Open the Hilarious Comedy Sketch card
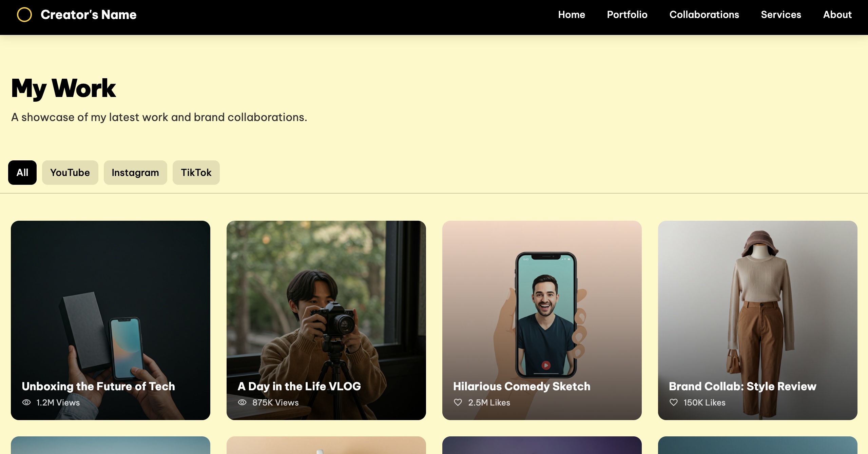The height and width of the screenshot is (454, 868). tap(542, 320)
